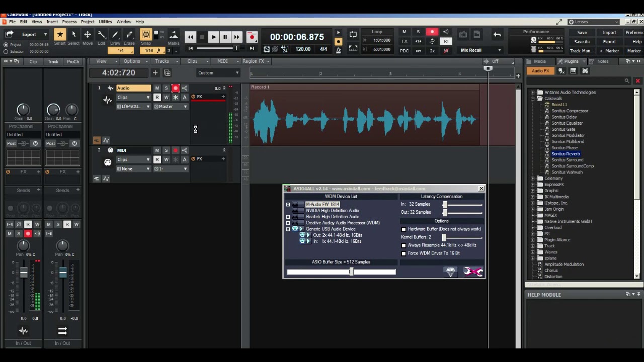644x362 pixels.
Task: Open the File menu
Action: coord(12,22)
